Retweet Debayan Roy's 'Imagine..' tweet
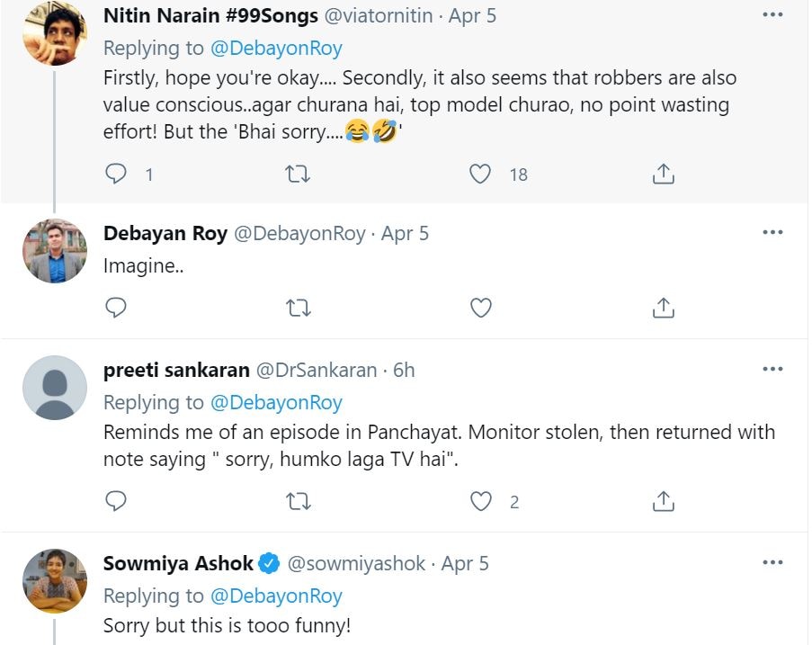 [x=298, y=308]
